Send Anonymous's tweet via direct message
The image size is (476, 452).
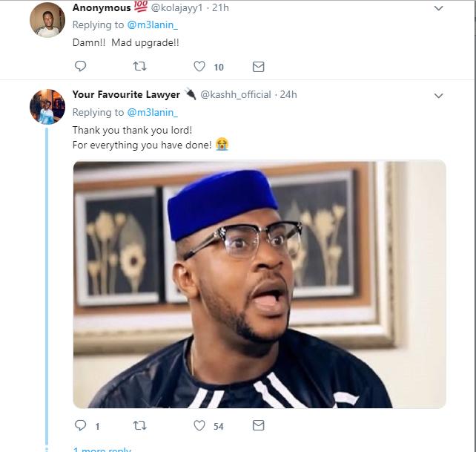(x=258, y=67)
